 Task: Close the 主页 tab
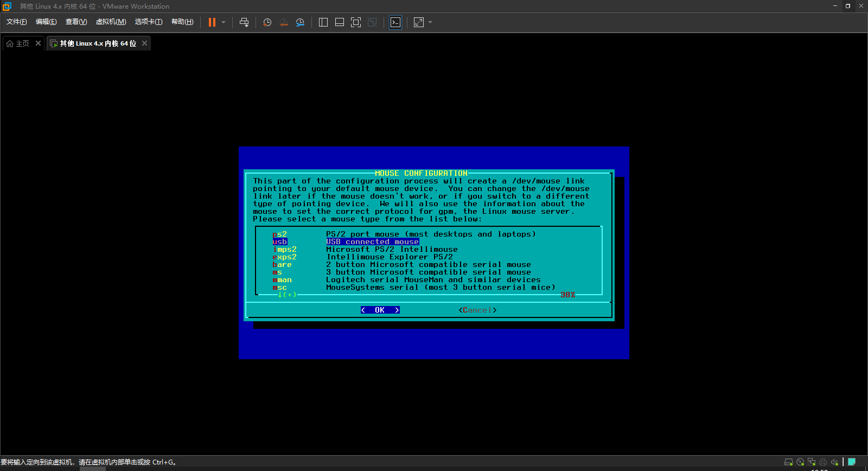[38, 43]
